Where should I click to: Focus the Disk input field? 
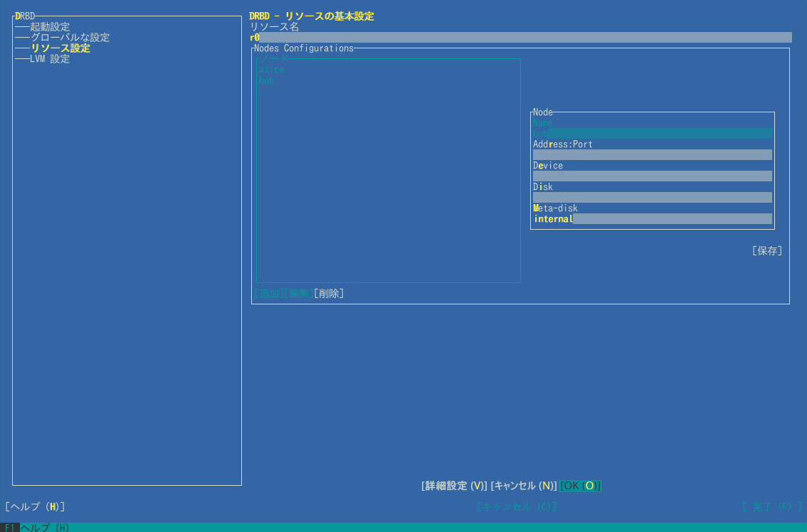tap(652, 198)
